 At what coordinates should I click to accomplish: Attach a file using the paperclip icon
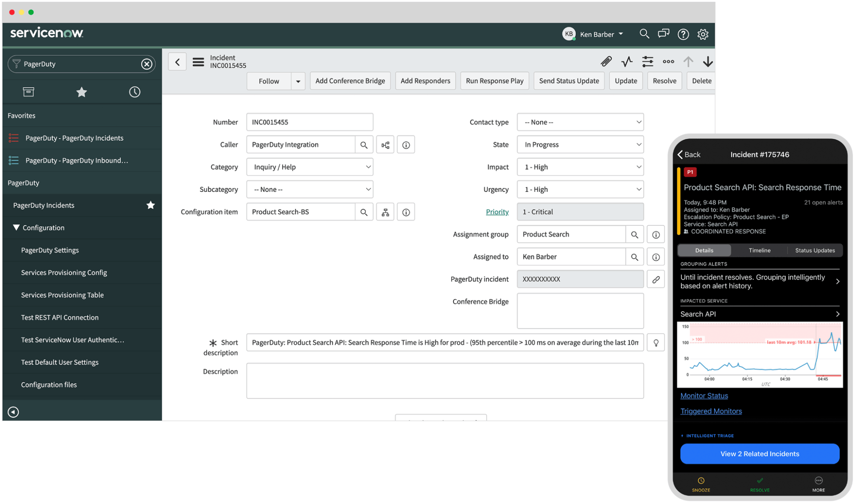(606, 61)
